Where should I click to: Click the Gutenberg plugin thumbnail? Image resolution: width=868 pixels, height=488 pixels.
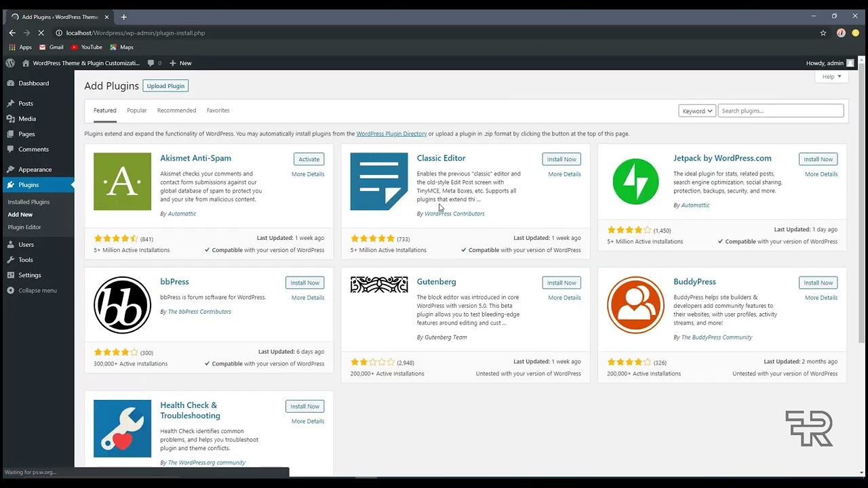379,285
